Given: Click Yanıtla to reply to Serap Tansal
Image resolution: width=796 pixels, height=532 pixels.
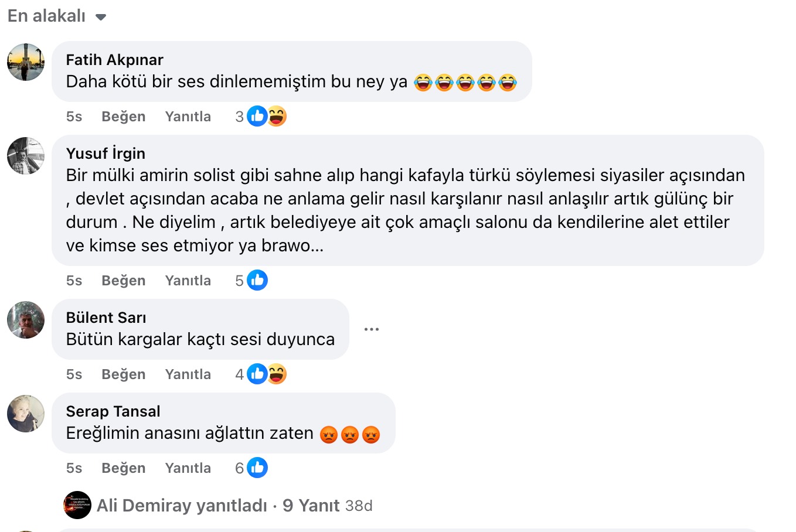Looking at the screenshot, I should pyautogui.click(x=188, y=468).
